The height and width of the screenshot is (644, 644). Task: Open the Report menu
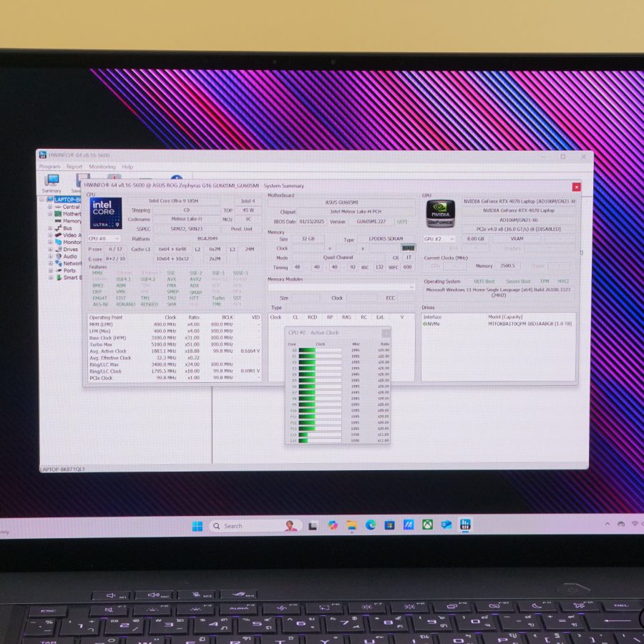pos(74,166)
